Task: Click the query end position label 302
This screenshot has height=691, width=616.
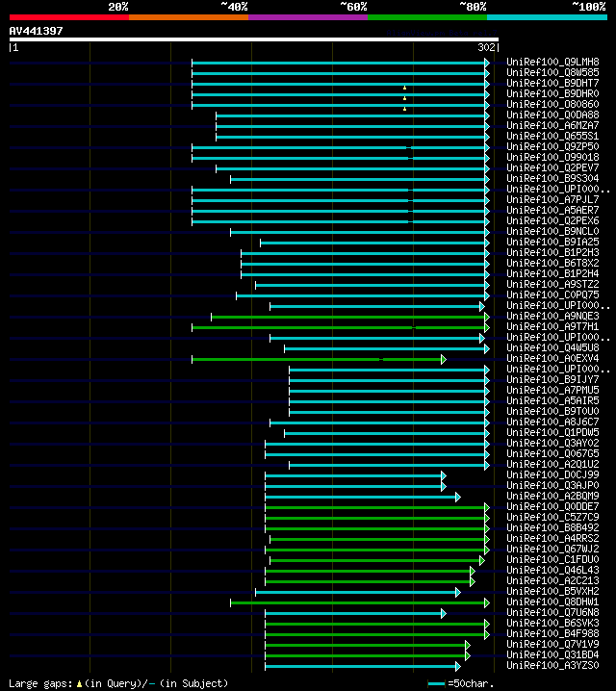Action: (x=486, y=47)
